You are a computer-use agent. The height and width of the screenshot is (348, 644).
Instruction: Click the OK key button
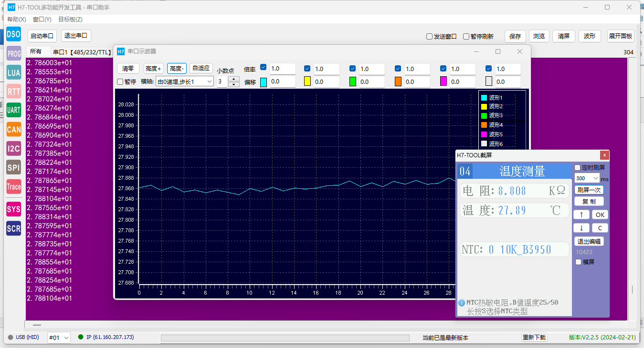pos(600,215)
